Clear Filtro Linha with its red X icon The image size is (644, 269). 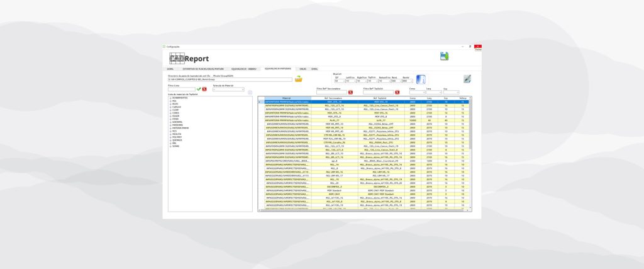click(x=204, y=89)
